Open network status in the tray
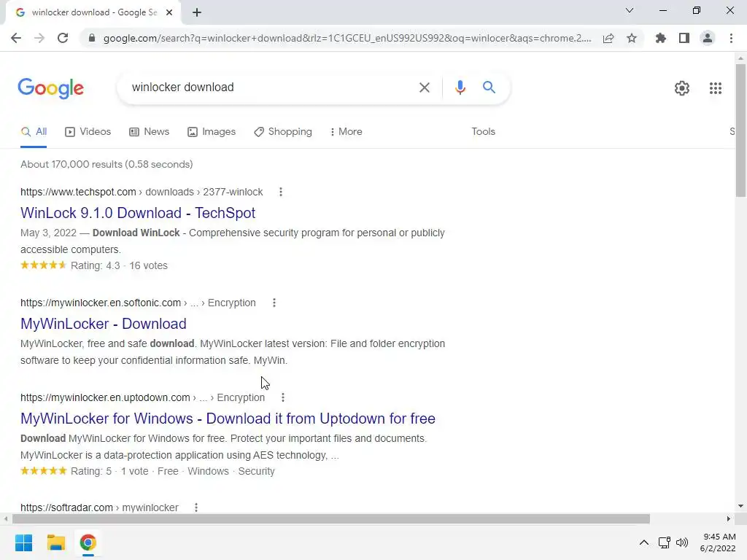747x560 pixels. pyautogui.click(x=664, y=542)
